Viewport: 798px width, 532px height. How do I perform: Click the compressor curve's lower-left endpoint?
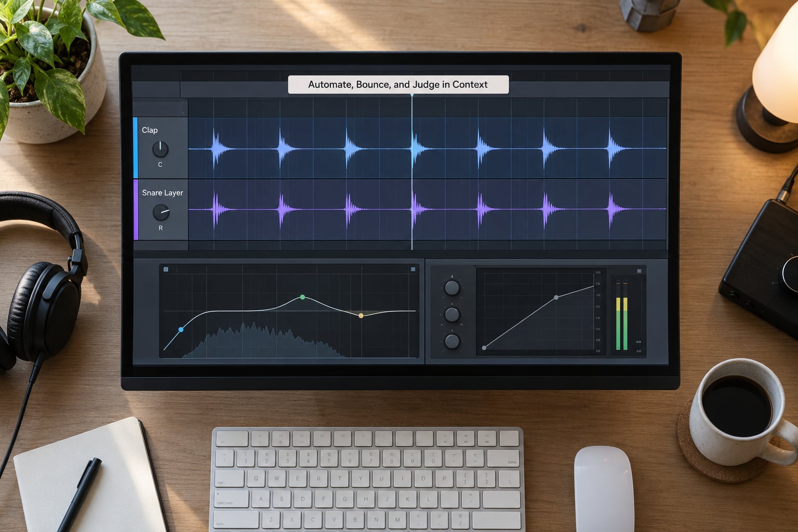pos(484,348)
